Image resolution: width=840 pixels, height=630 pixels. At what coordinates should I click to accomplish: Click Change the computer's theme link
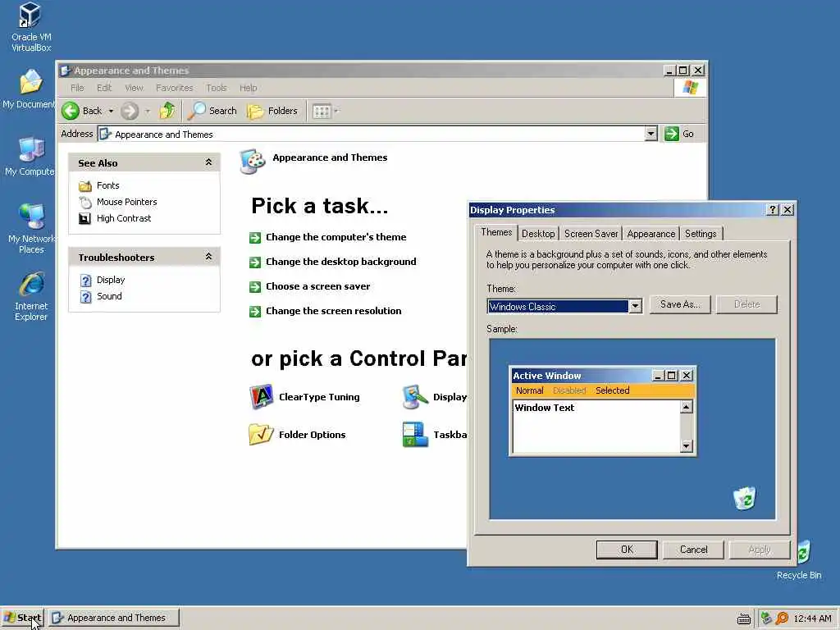click(336, 237)
